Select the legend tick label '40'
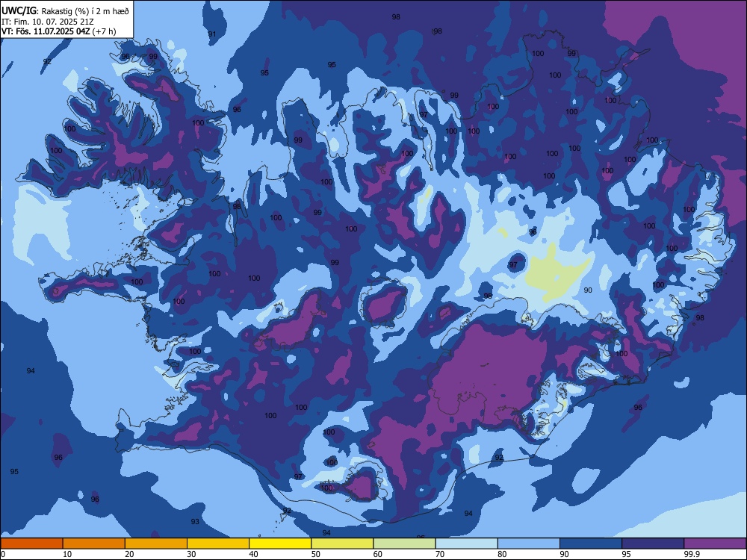The height and width of the screenshot is (560, 747). [x=253, y=554]
